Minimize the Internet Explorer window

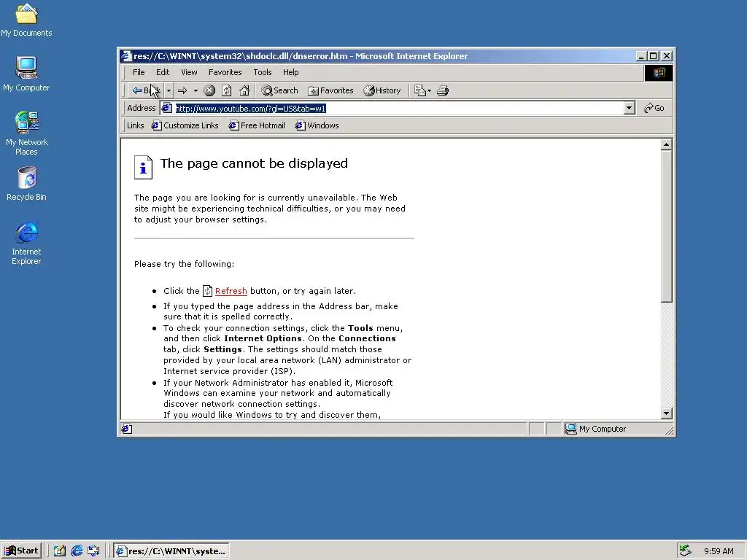coord(641,56)
